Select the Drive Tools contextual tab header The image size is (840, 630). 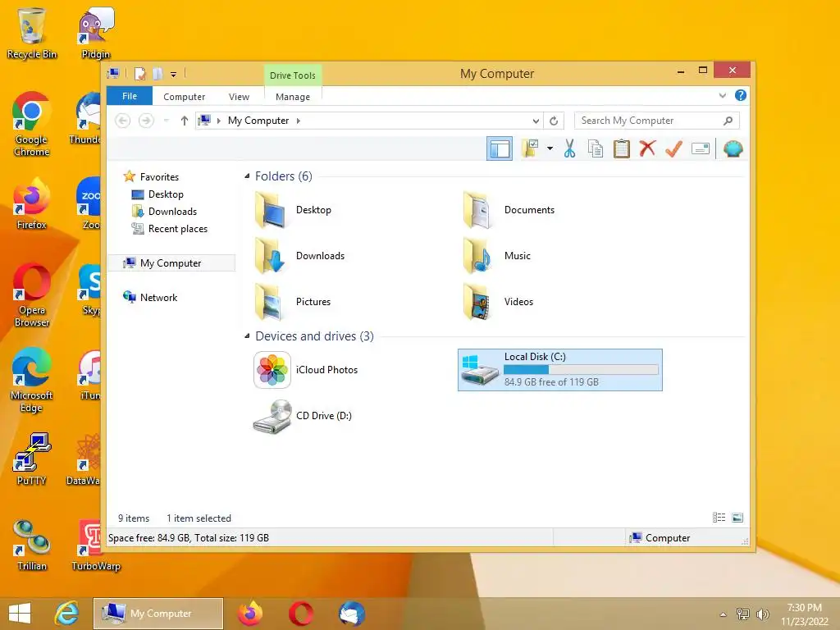coord(293,75)
